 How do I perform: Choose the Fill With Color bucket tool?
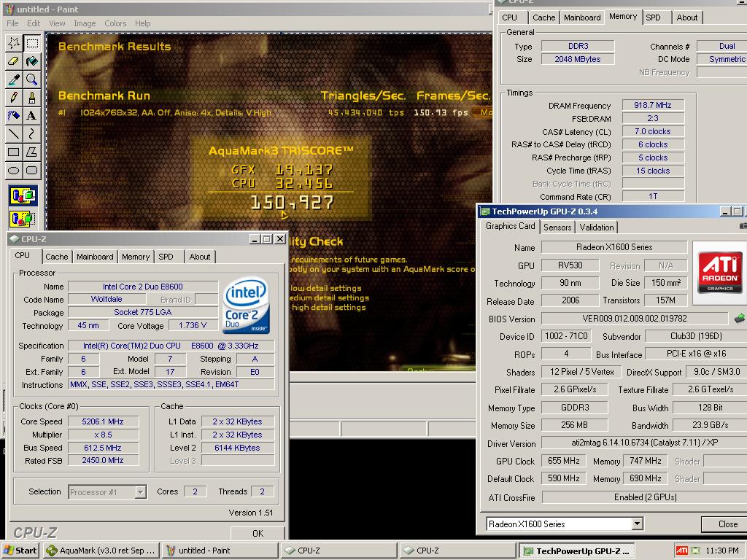tap(32, 61)
